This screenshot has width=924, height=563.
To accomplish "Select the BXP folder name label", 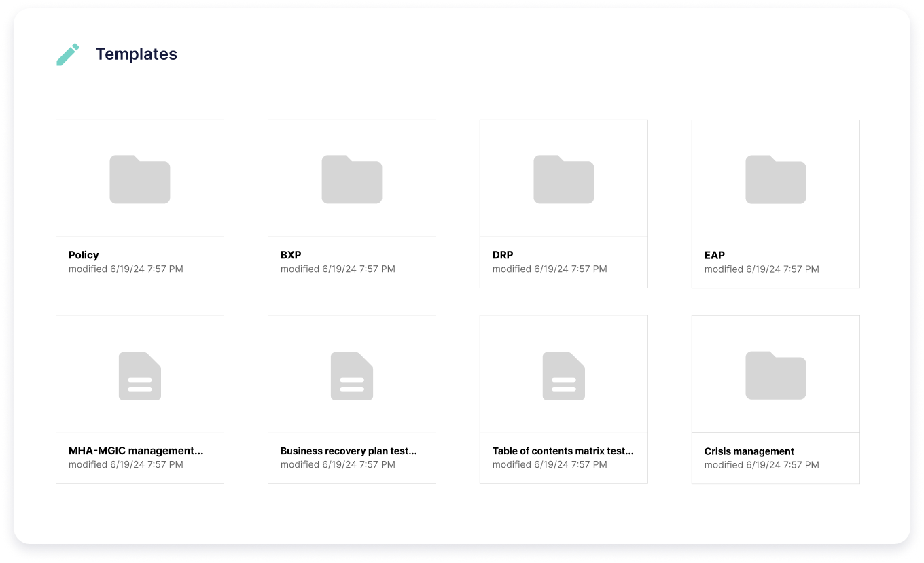I will tap(291, 255).
